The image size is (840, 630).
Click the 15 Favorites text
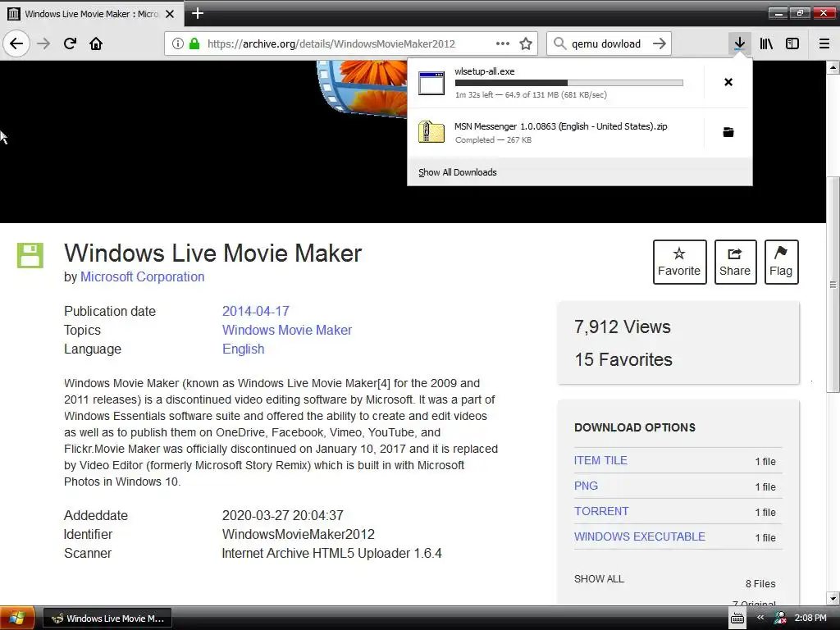pos(623,359)
